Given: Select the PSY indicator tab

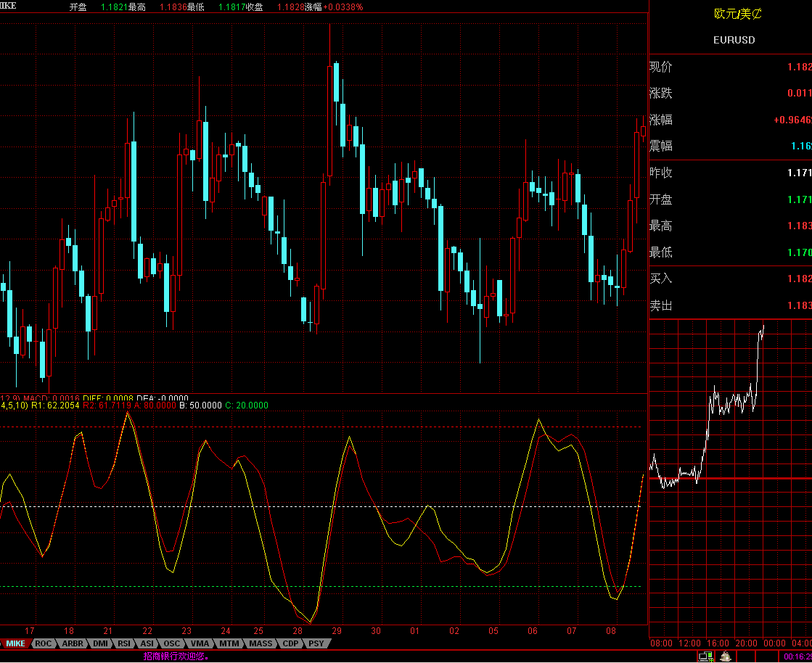Looking at the screenshot, I should click(316, 643).
